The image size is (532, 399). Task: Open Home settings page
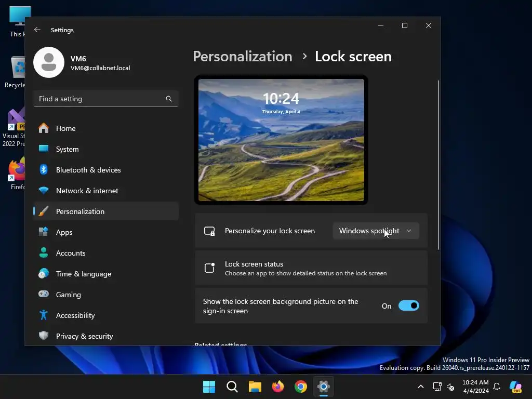point(106,128)
